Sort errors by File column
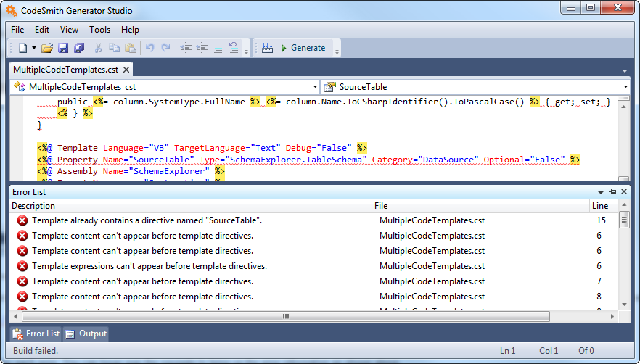The height and width of the screenshot is (364, 640). coord(481,206)
